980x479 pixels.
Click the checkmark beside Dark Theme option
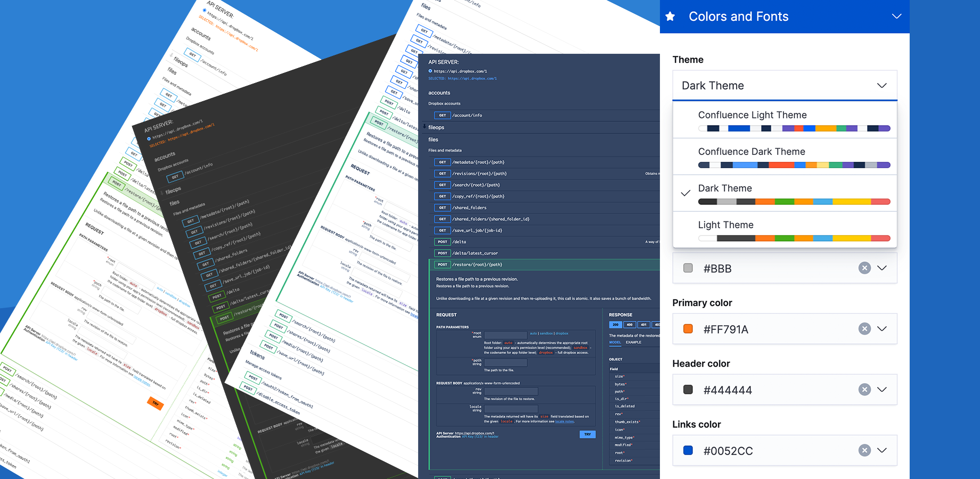pyautogui.click(x=686, y=193)
